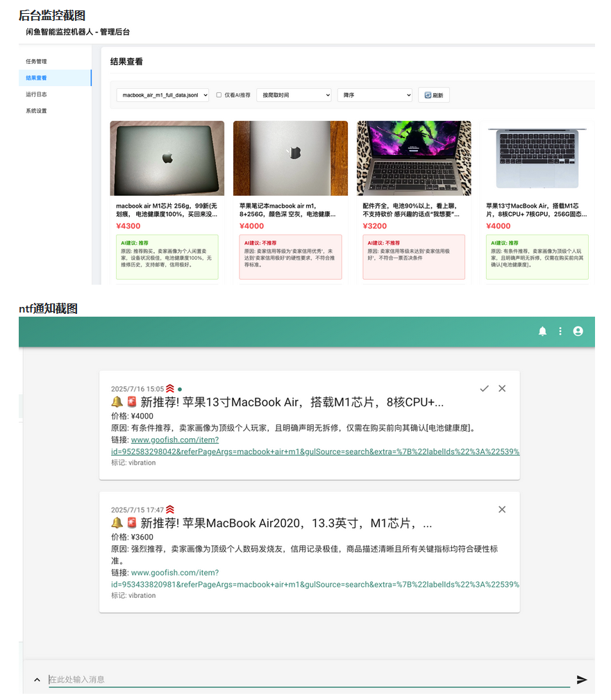Expand the message input options chevron
The width and height of the screenshot is (611, 700).
[x=37, y=680]
